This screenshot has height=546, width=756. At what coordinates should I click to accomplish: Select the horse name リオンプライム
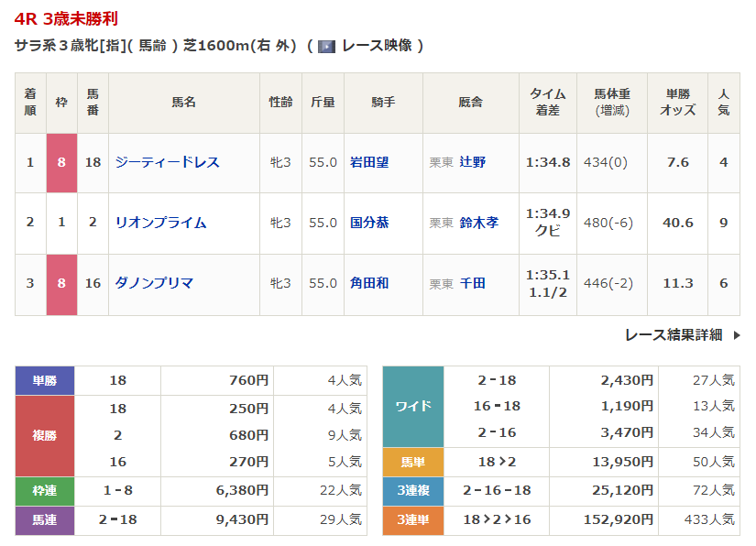160,223
